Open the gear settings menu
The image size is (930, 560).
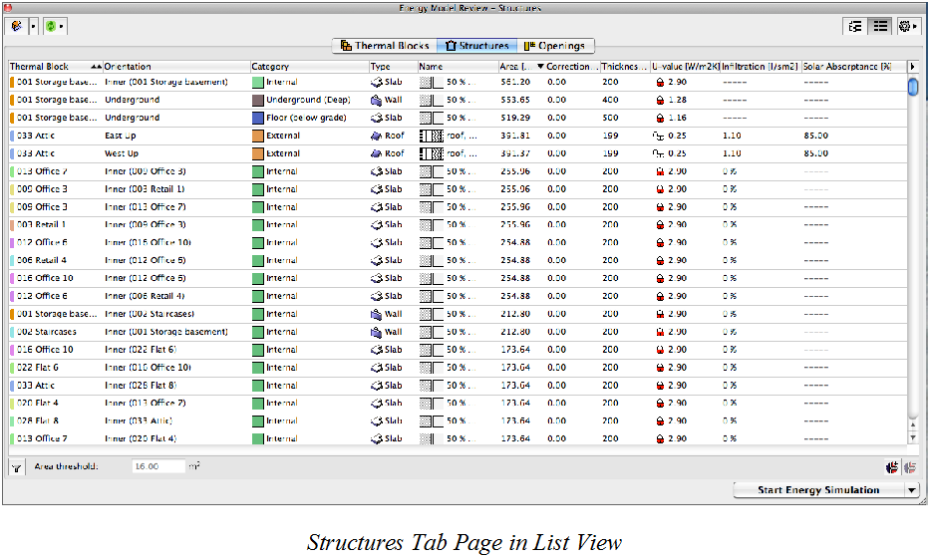pos(907,26)
